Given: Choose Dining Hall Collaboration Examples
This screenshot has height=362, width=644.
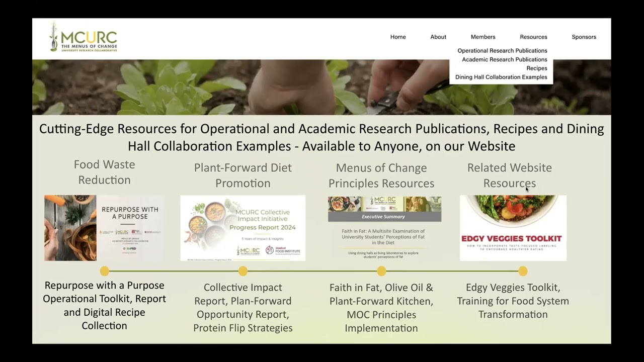Looking at the screenshot, I should tap(501, 77).
